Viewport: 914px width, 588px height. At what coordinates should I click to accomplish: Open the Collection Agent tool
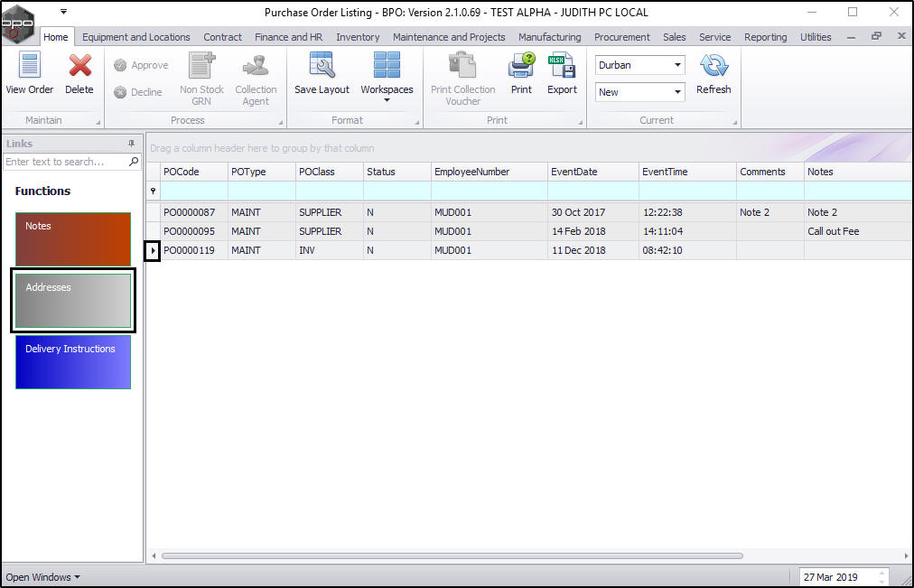(256, 79)
